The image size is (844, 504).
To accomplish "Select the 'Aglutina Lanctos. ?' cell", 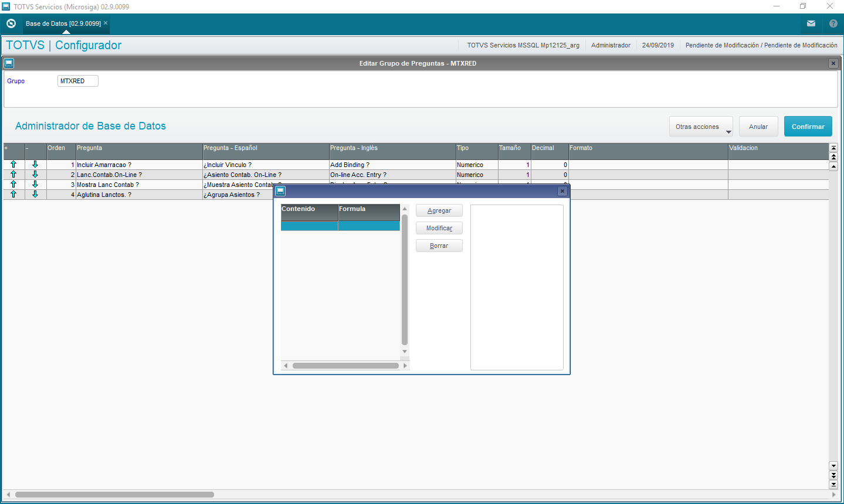I will [x=139, y=195].
